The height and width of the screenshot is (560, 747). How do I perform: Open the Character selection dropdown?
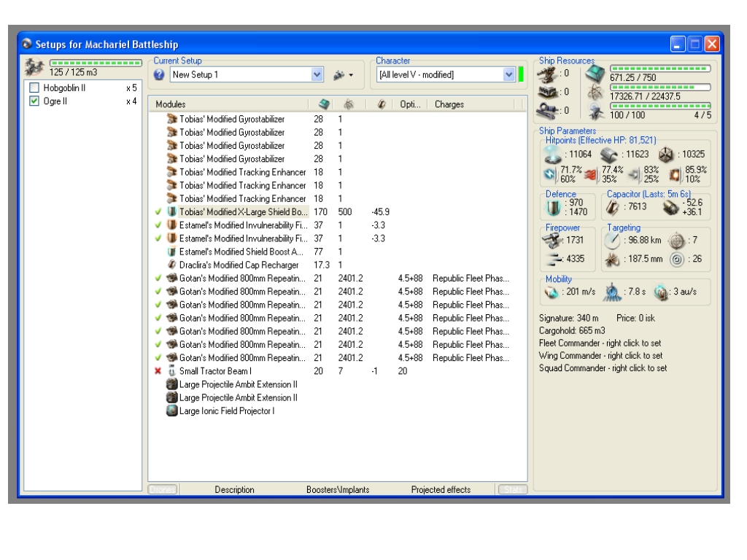(x=508, y=74)
